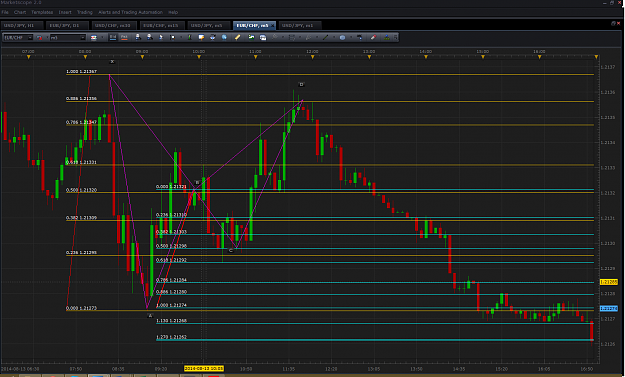This screenshot has height=377, width=625.
Task: Select the yellow ruler measure tool
Action: (x=238, y=37)
